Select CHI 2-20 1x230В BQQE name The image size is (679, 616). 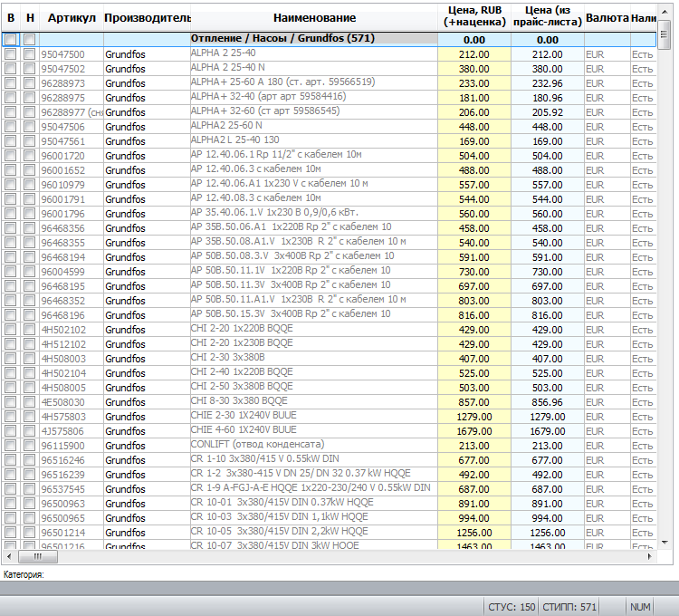[242, 342]
